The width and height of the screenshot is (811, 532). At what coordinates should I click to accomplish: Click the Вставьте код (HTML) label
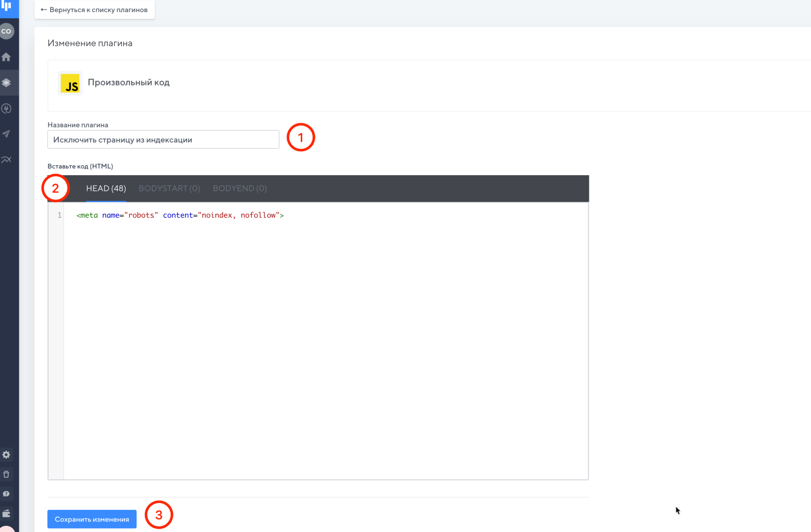point(80,167)
